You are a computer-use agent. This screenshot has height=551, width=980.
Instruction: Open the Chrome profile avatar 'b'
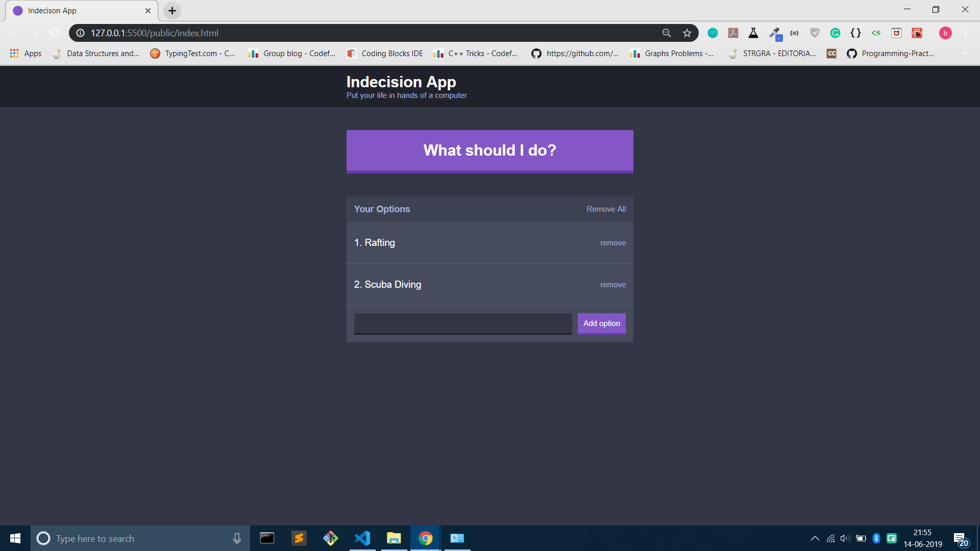[945, 33]
